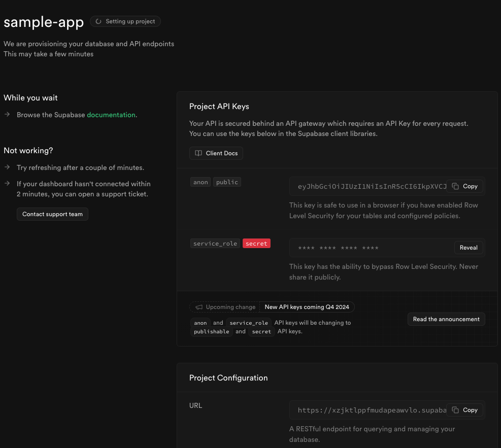Click the sample-app project title
The image size is (501, 448).
click(44, 22)
